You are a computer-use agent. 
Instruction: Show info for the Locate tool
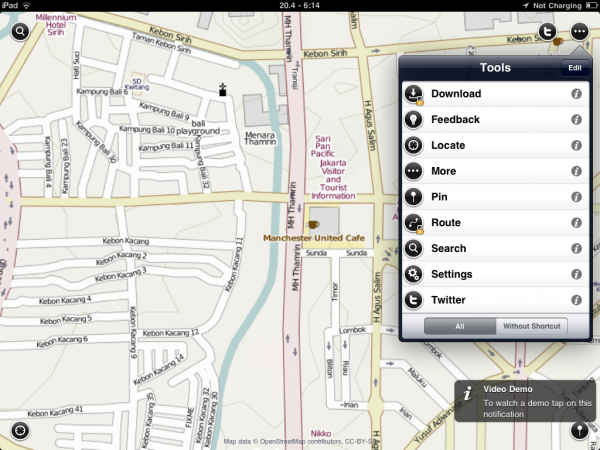point(576,145)
